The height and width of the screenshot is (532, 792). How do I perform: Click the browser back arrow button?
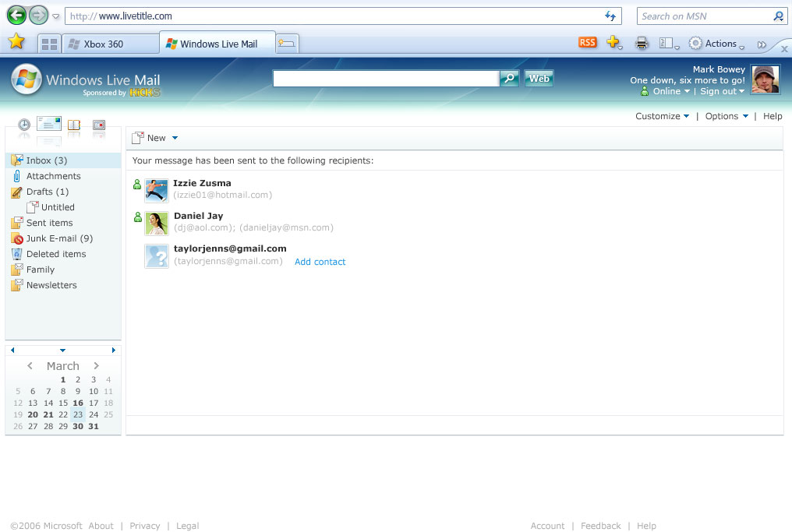pos(16,15)
